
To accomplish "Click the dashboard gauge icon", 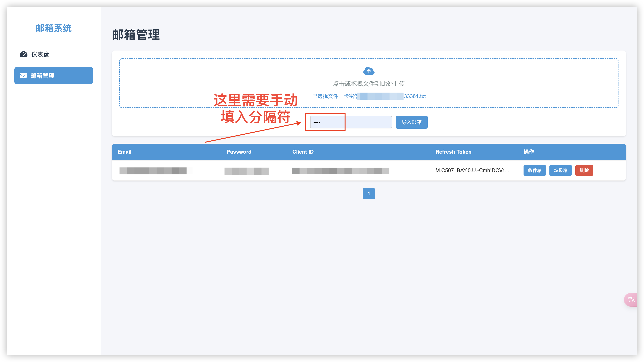I will (23, 54).
